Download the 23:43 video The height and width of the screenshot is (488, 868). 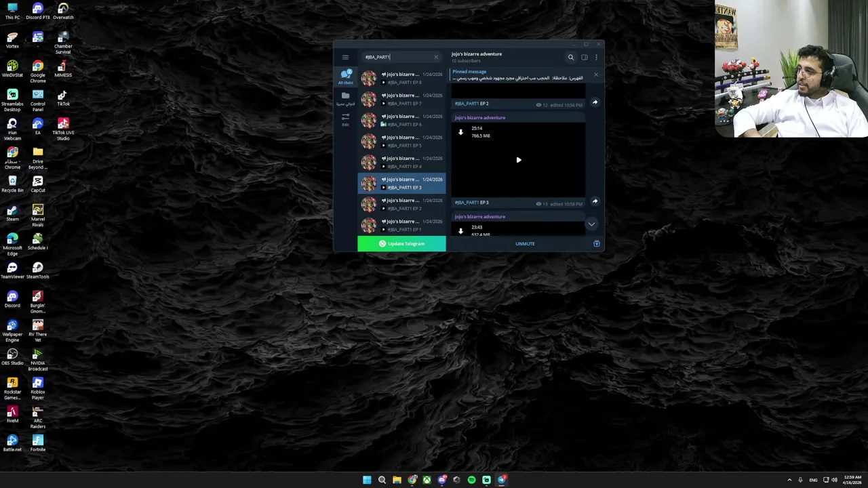tap(460, 231)
